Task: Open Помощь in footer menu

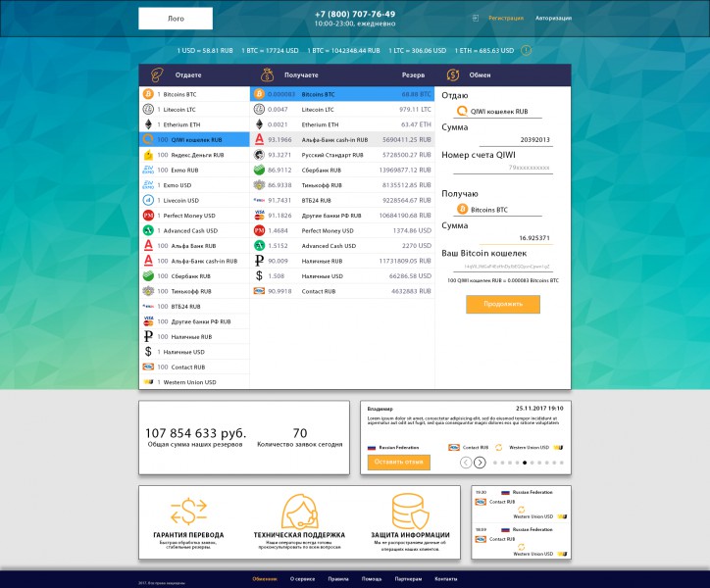Action: pyautogui.click(x=372, y=579)
